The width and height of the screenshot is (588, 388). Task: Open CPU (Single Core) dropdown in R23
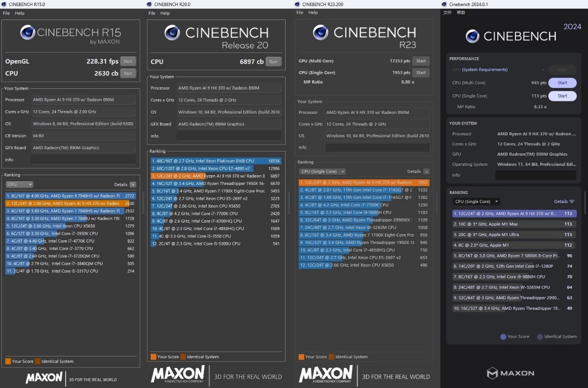pos(322,171)
